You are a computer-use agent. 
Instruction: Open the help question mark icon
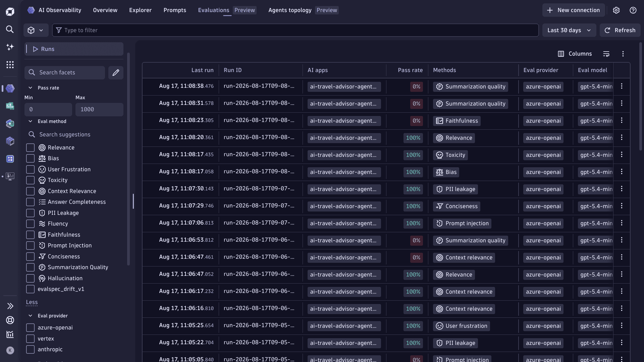pyautogui.click(x=633, y=10)
